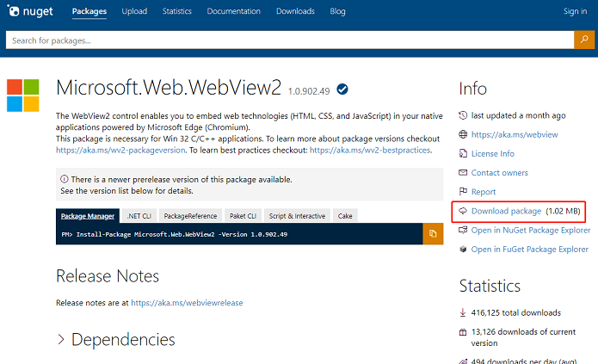Click the Sign in link

(x=575, y=11)
